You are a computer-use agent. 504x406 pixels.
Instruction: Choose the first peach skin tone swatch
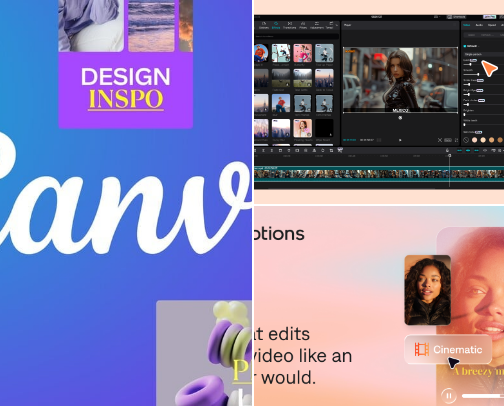475,140
